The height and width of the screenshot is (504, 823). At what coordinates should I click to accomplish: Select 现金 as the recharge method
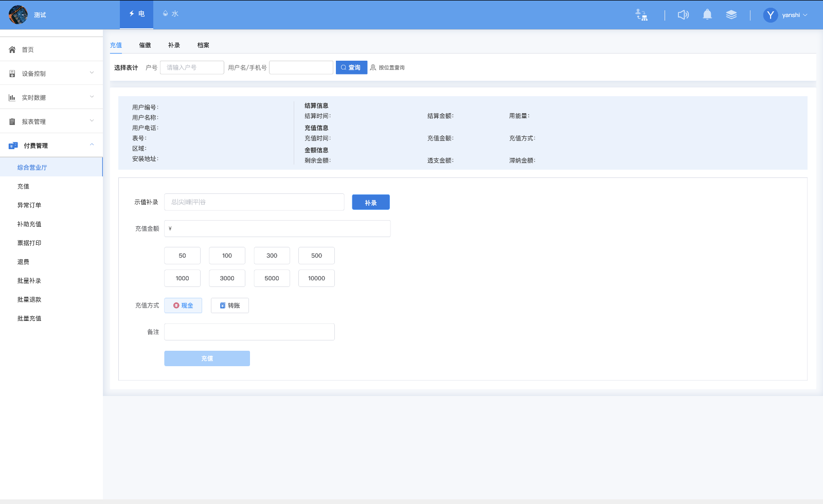(183, 305)
